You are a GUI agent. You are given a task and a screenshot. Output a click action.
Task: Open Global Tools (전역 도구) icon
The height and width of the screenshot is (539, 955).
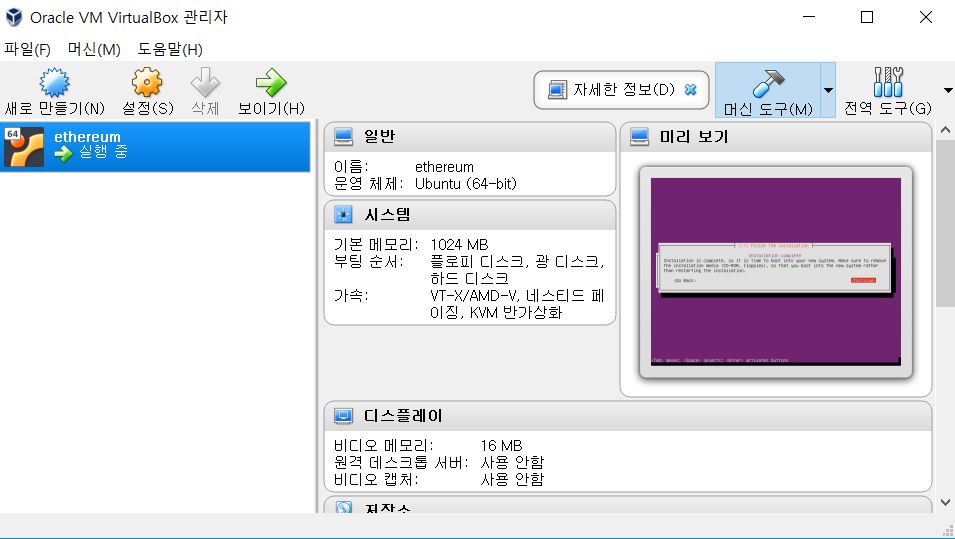tap(888, 82)
